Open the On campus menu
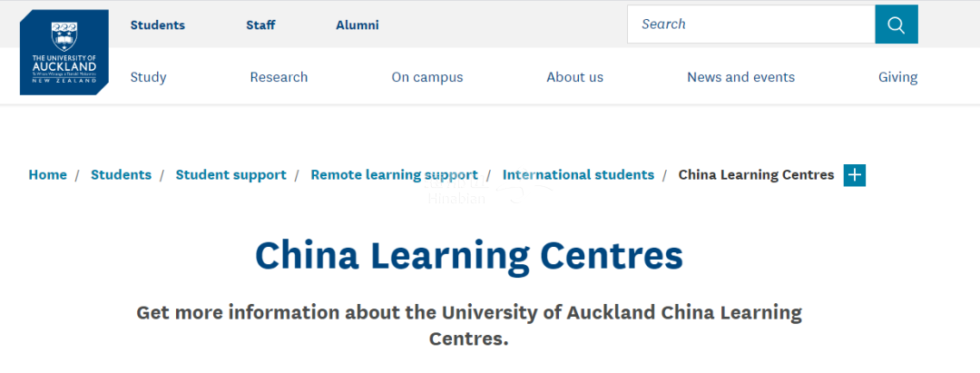Screen dimensions: 980x373 427,77
